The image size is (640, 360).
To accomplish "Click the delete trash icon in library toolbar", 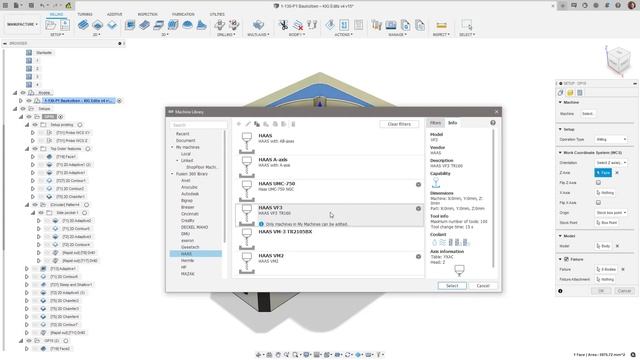I will (x=293, y=124).
